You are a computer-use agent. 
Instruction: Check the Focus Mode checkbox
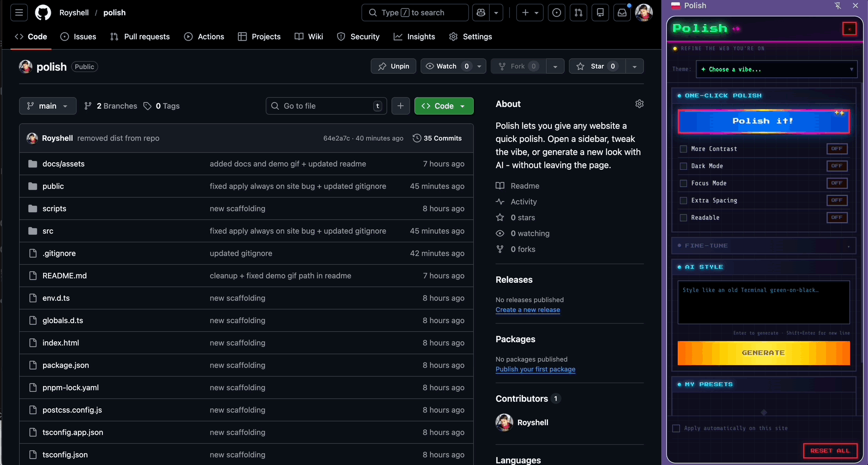[x=683, y=183]
